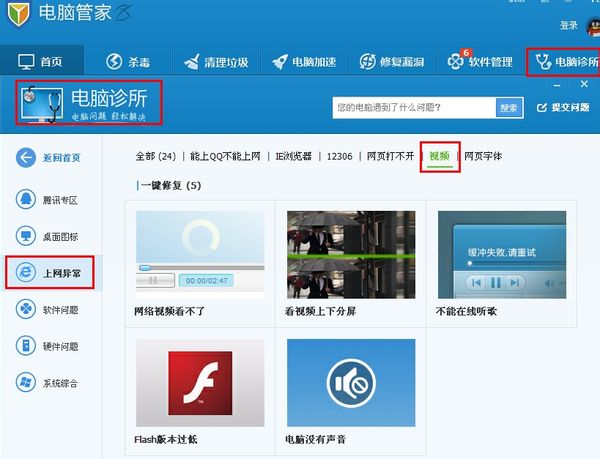Open the 杀毒 antivirus lightning icon

tap(114, 62)
